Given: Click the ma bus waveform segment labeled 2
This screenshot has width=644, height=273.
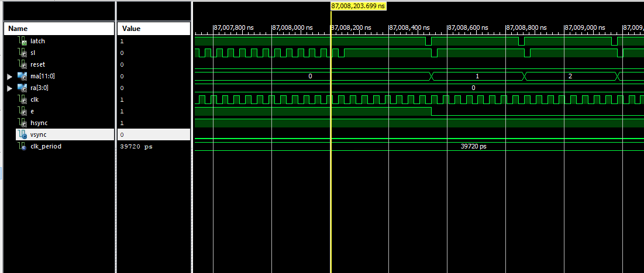Looking at the screenshot, I should 570,77.
